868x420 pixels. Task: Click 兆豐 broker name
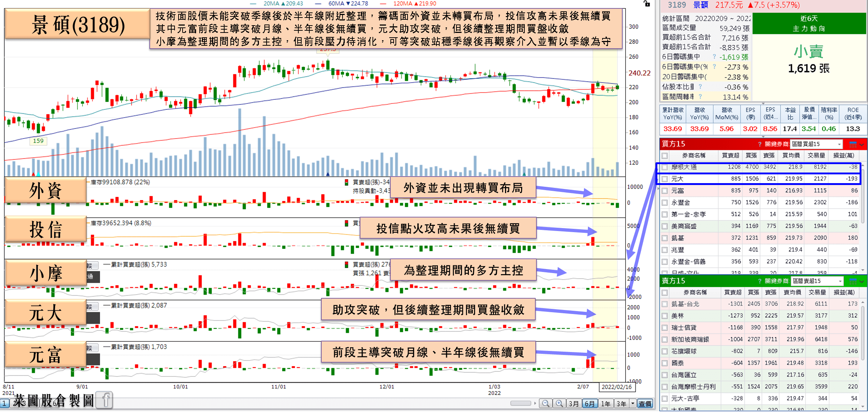click(678, 250)
